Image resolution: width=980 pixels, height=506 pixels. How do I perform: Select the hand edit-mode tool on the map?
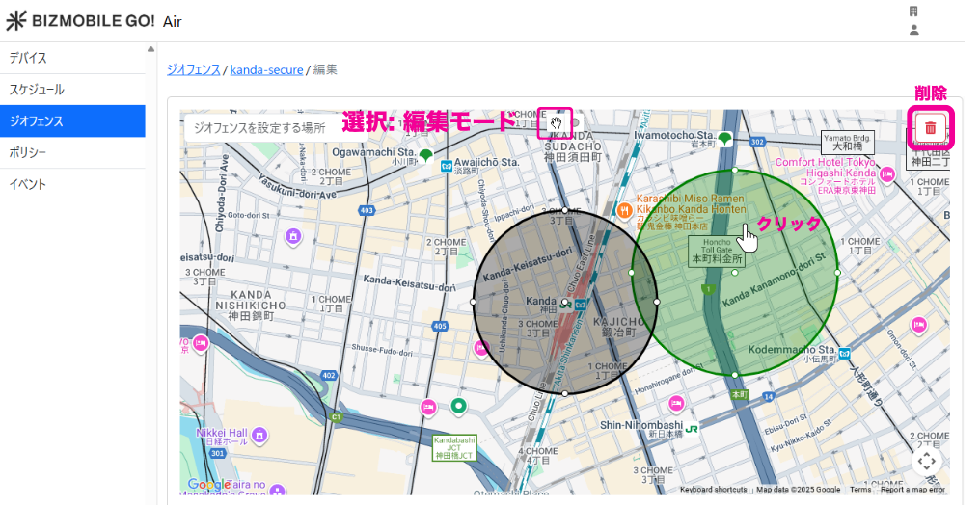[556, 123]
